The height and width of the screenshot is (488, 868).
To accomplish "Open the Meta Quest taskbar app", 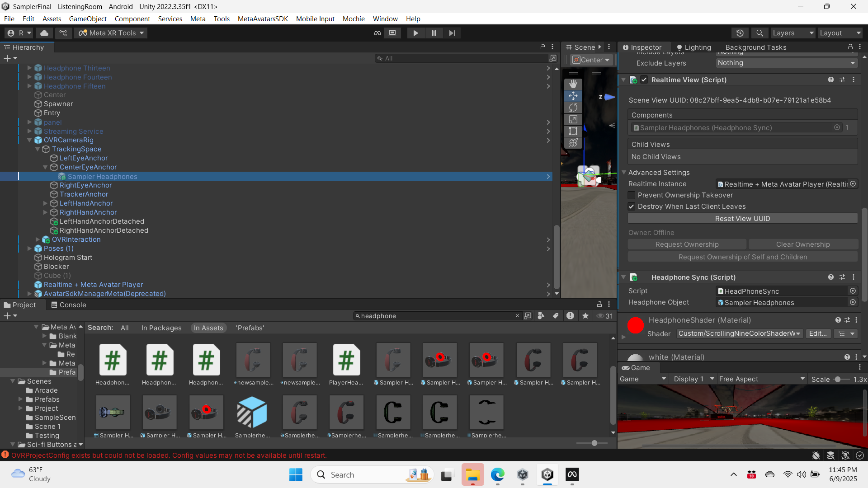I will [572, 474].
